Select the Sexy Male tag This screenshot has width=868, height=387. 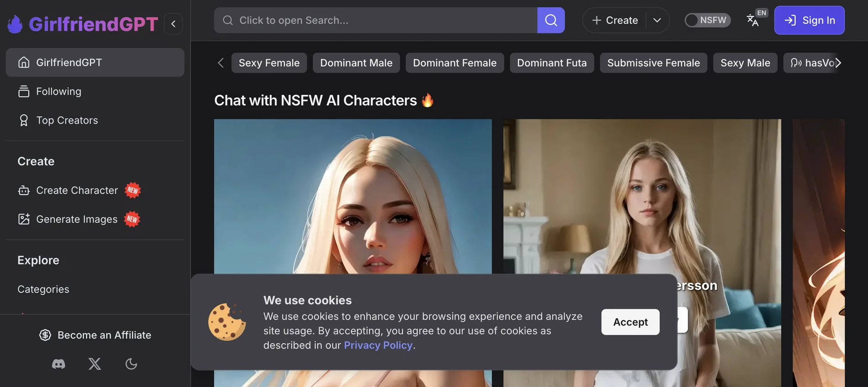pos(745,63)
